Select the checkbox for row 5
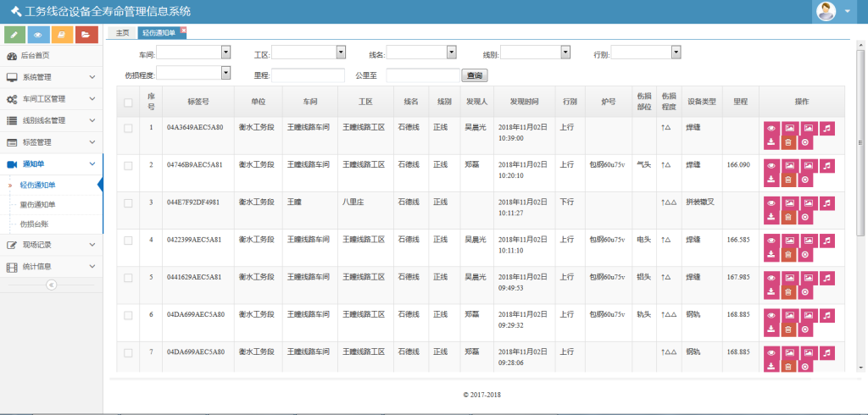This screenshot has width=868, height=415. (x=128, y=277)
